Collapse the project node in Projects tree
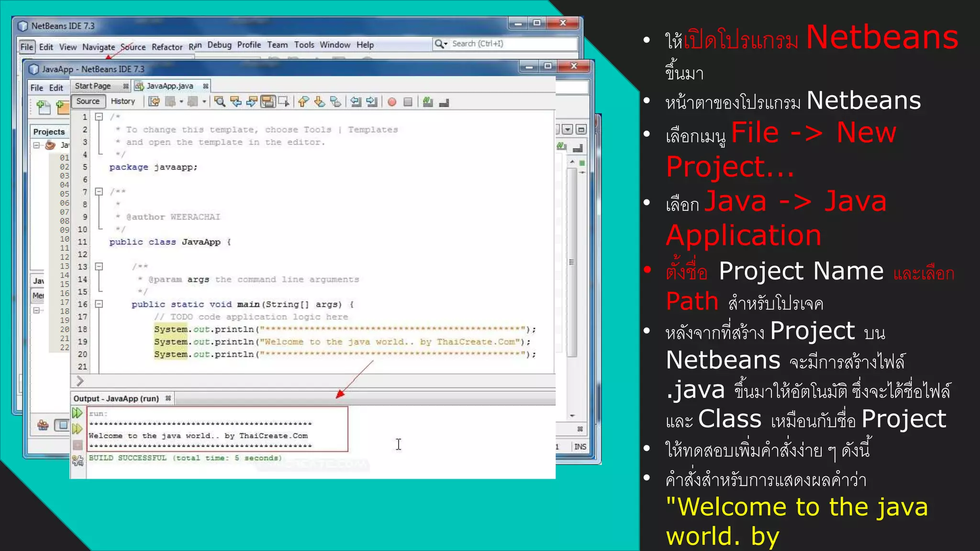Viewport: 980px width, 551px height. (36, 145)
